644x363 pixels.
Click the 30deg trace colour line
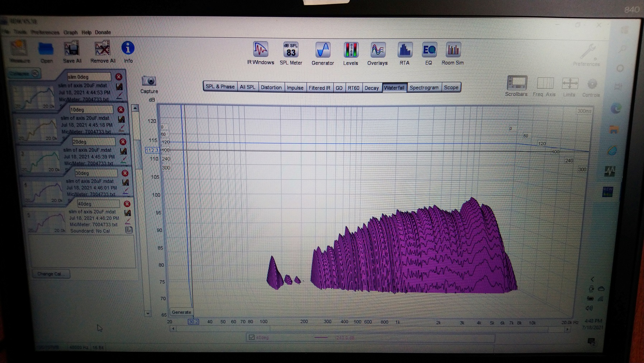click(126, 191)
